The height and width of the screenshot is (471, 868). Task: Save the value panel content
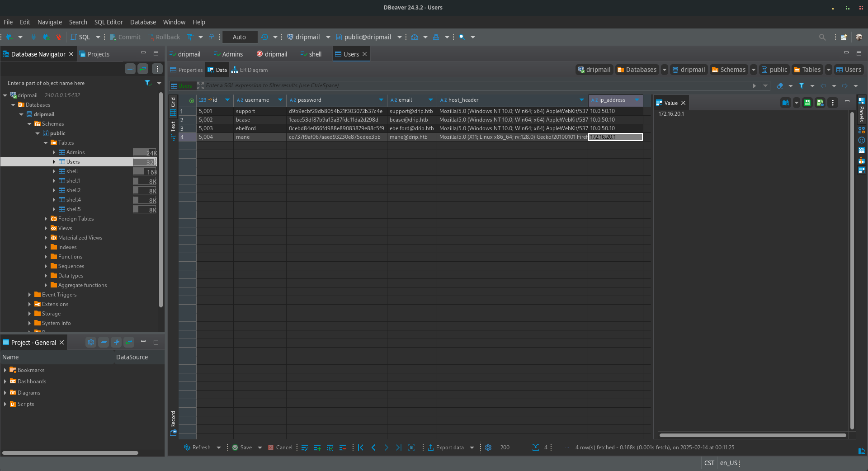click(x=807, y=103)
